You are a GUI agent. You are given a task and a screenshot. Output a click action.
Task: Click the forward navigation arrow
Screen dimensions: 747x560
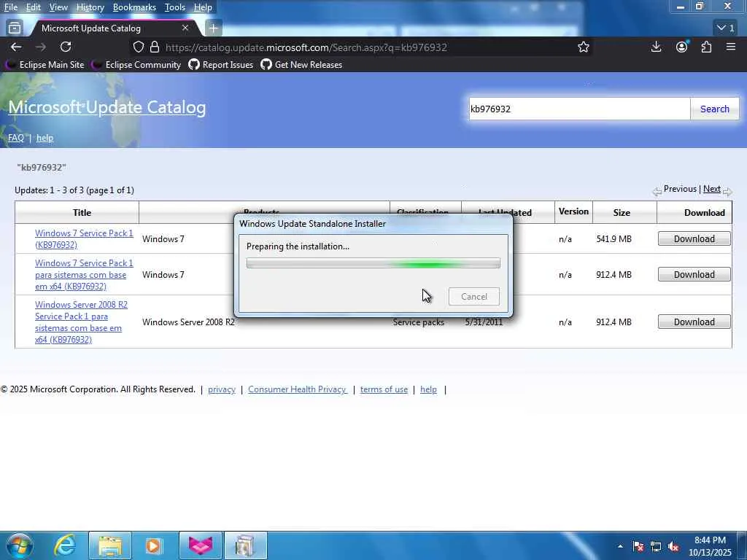click(41, 47)
